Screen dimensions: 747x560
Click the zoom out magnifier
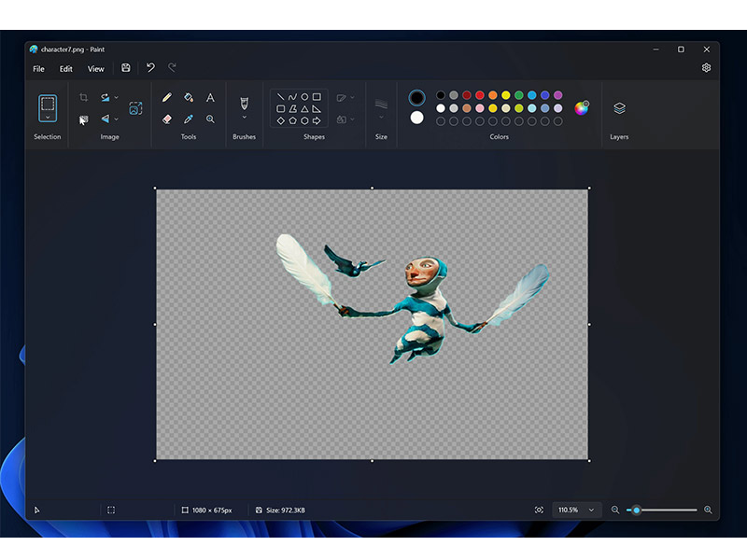(x=615, y=510)
